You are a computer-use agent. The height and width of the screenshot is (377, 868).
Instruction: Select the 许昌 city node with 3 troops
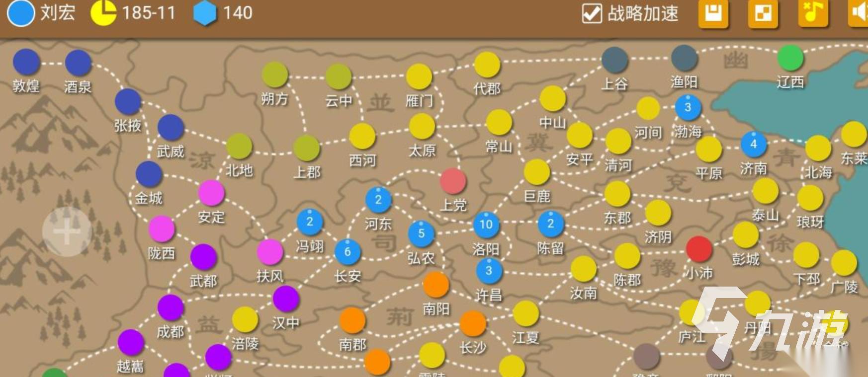coord(489,271)
